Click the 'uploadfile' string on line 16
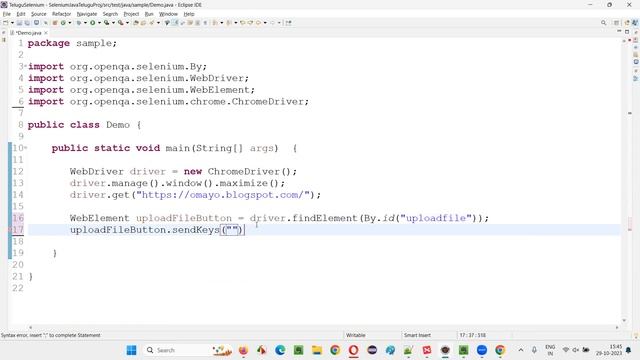This screenshot has height=360, width=640. [436, 218]
